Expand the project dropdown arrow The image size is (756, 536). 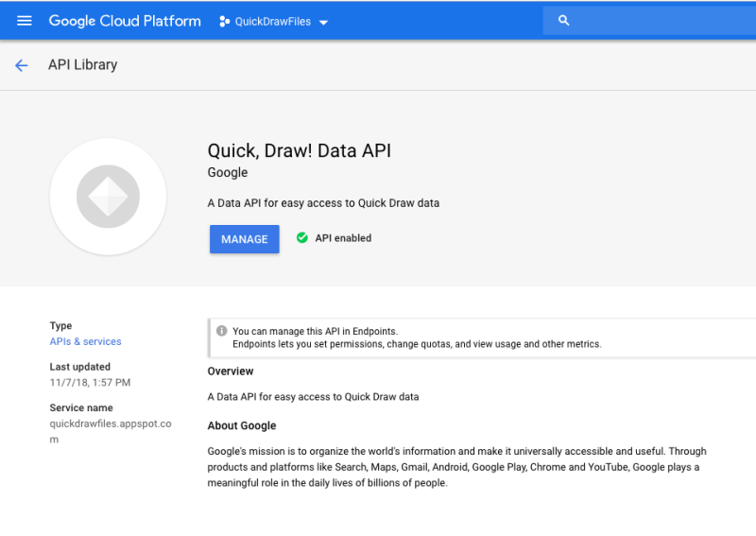coord(323,22)
